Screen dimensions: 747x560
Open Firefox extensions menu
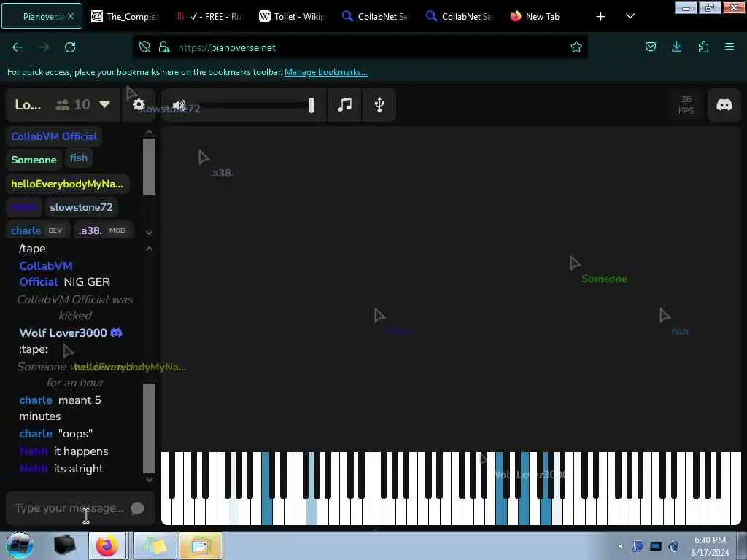[x=703, y=47]
